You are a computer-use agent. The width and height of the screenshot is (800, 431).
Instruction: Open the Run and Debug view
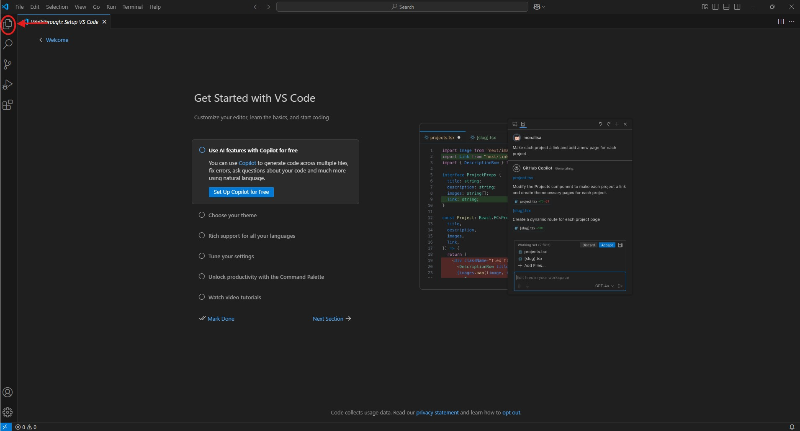click(8, 85)
